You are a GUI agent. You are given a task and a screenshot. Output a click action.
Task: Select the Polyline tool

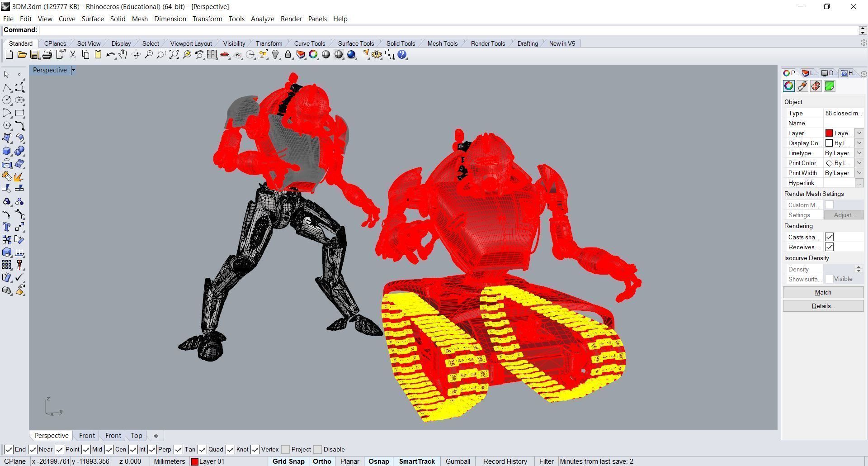click(x=7, y=87)
